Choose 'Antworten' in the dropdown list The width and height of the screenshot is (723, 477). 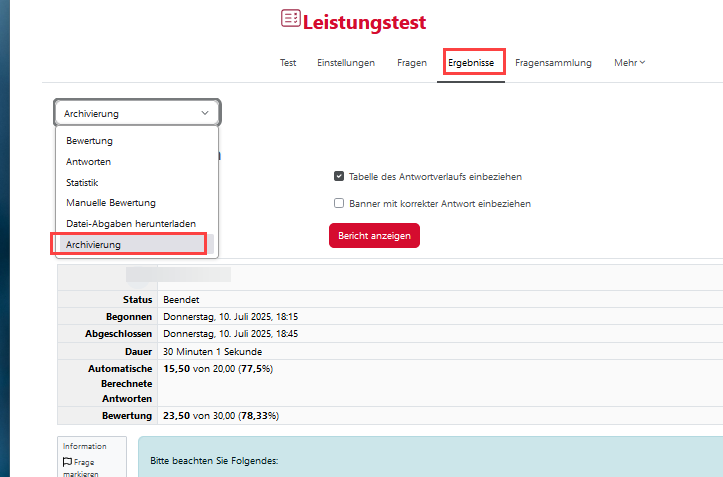pos(88,161)
